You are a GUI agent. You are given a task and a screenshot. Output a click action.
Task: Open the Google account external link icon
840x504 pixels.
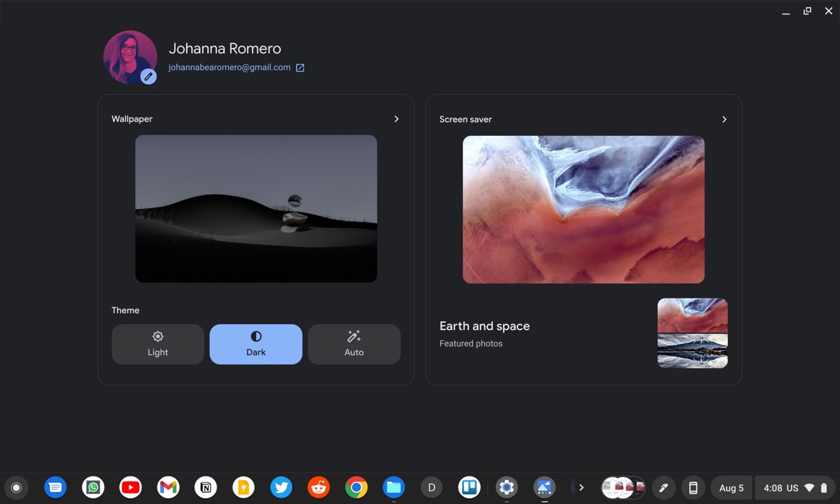point(300,68)
